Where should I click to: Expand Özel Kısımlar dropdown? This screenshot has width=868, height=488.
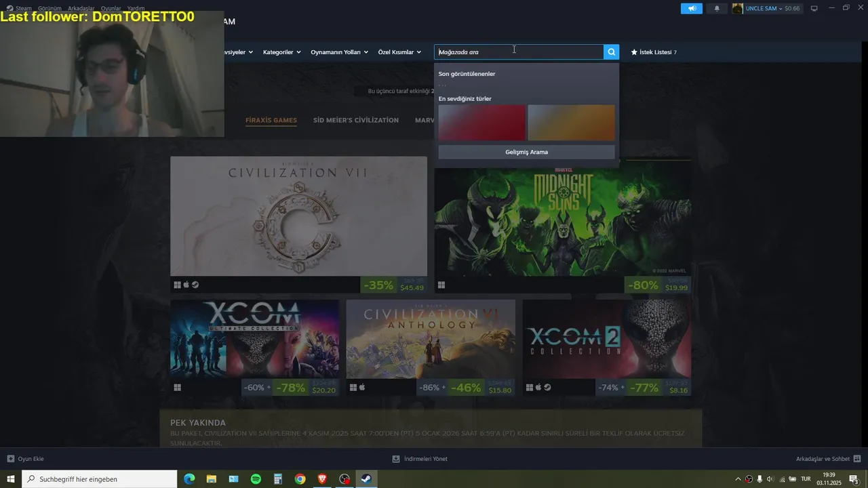click(399, 52)
